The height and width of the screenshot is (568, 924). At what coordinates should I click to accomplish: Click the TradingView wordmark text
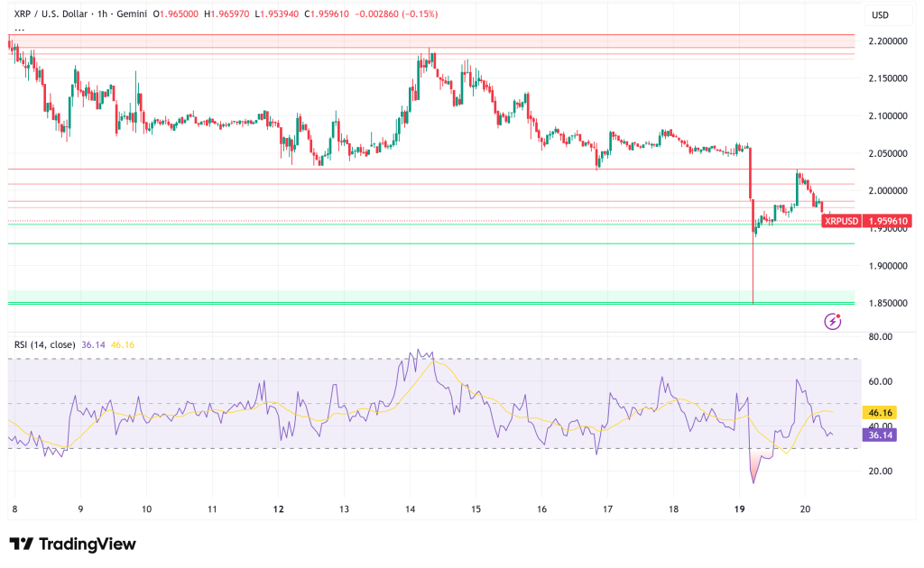coord(86,545)
